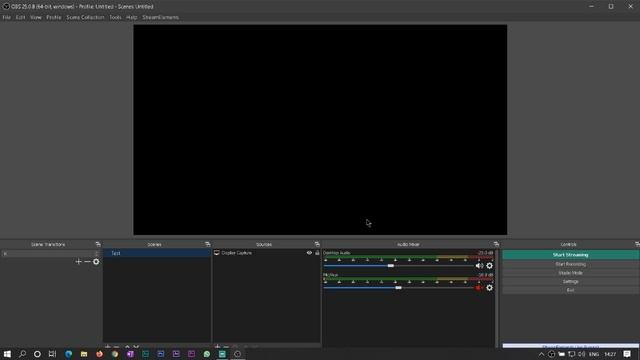This screenshot has height=360, width=640.
Task: Select the Test scene
Action: click(x=157, y=253)
